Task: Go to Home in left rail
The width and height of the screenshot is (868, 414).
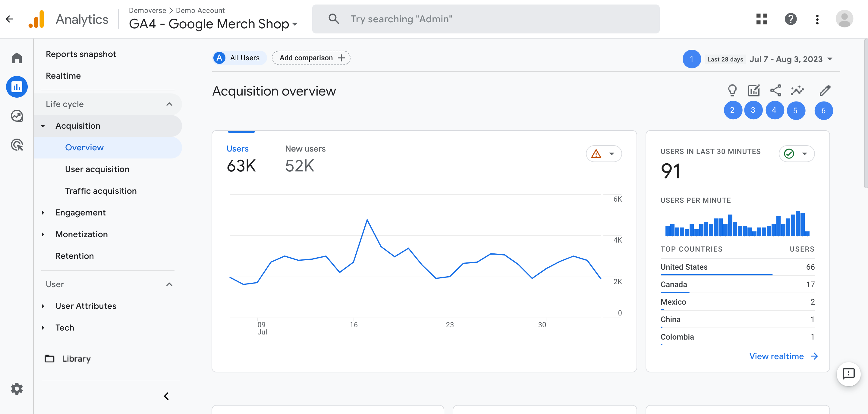Action: (x=17, y=58)
